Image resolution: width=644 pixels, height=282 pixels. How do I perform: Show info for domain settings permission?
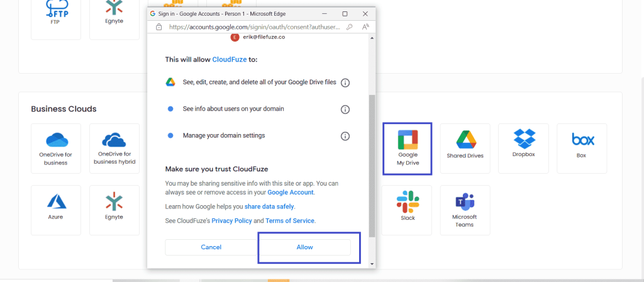point(345,136)
